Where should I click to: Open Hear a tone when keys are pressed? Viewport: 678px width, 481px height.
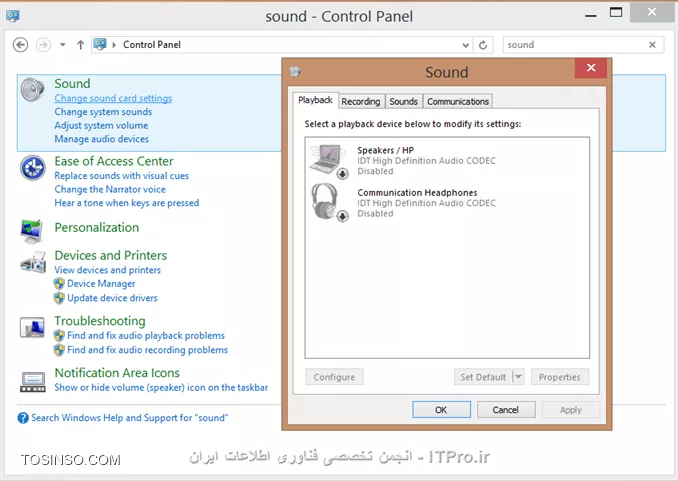click(127, 203)
